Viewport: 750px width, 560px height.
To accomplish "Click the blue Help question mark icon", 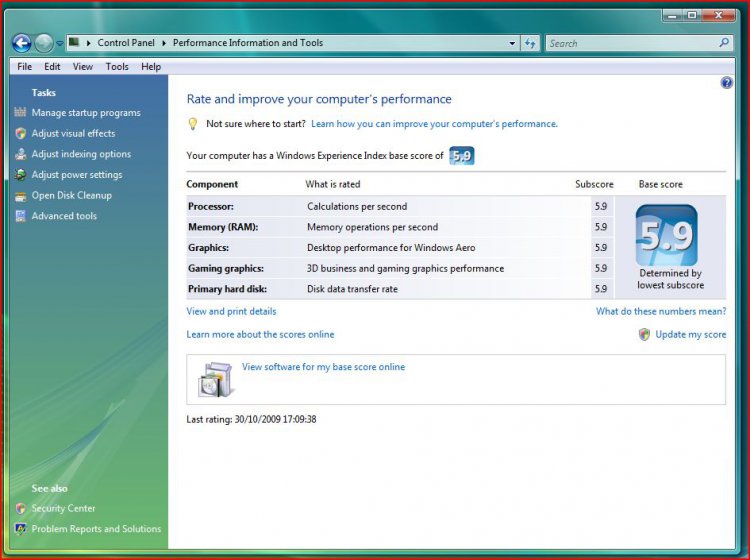I will pyautogui.click(x=726, y=83).
